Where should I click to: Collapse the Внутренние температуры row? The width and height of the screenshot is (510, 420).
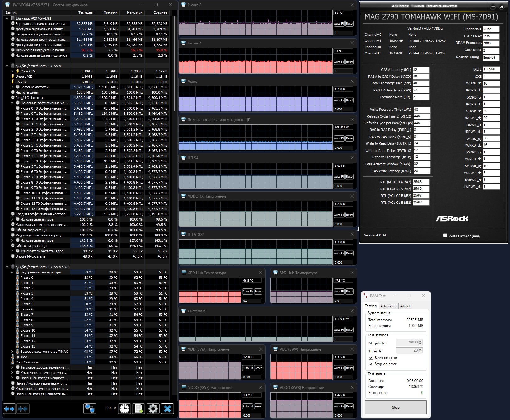tap(12, 272)
